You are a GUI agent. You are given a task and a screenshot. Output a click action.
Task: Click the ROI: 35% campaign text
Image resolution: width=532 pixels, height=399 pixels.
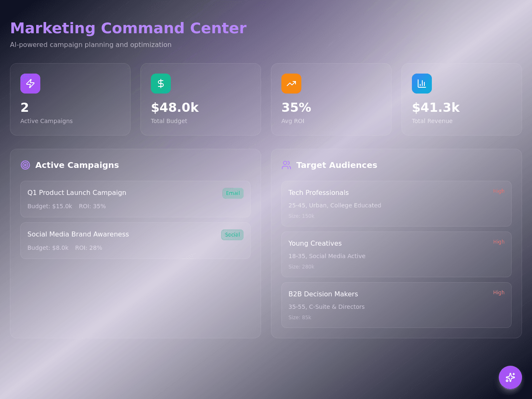click(x=92, y=206)
